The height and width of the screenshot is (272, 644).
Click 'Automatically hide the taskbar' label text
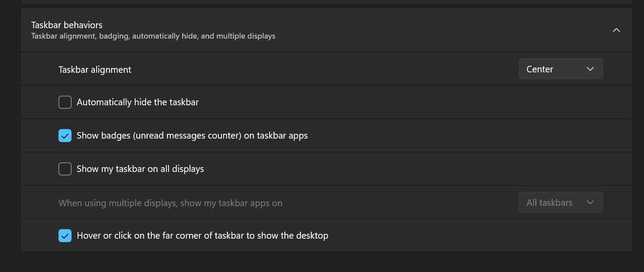coord(138,102)
